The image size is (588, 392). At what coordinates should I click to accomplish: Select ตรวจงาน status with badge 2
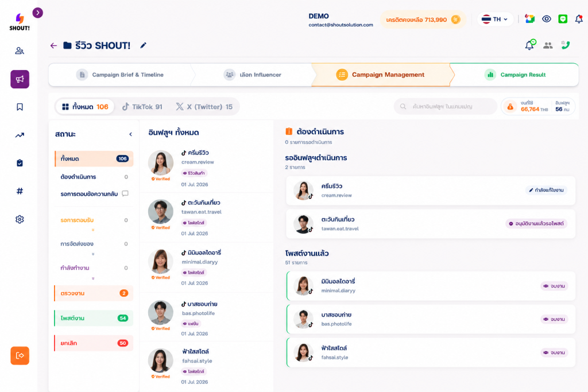(94, 293)
